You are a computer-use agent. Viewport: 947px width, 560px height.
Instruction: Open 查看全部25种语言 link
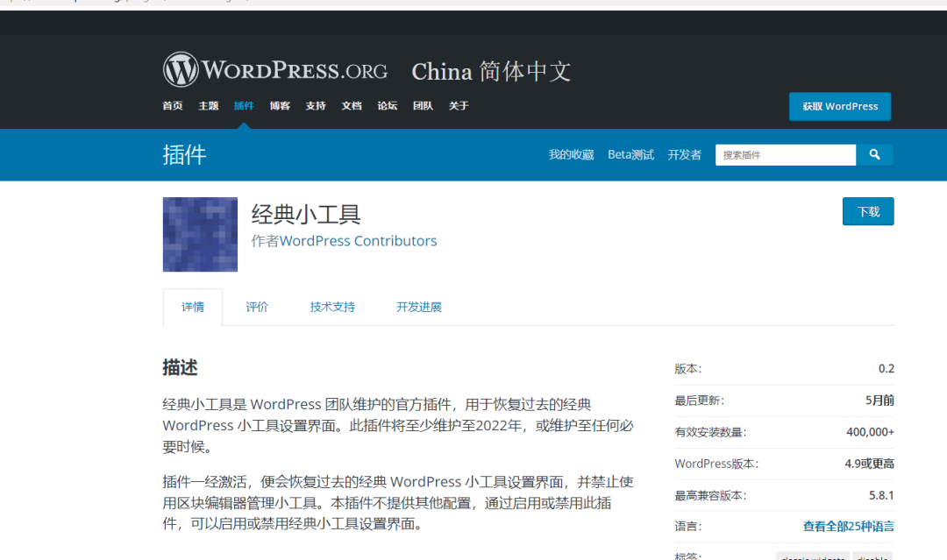point(848,526)
